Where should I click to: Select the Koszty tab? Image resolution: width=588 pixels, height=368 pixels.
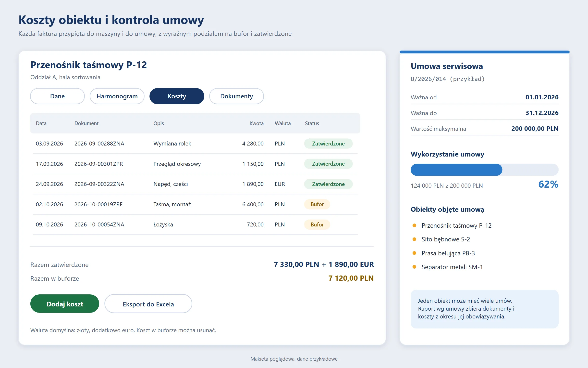click(177, 96)
